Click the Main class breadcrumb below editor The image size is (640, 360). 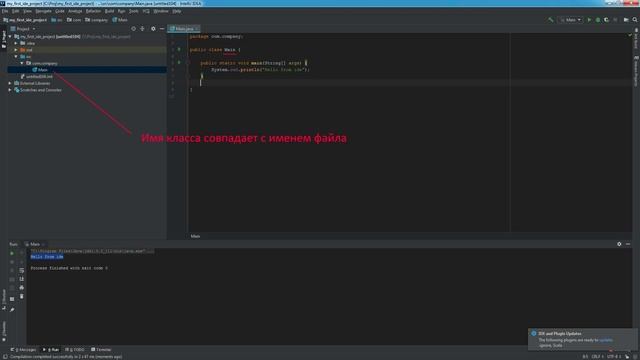click(196, 236)
